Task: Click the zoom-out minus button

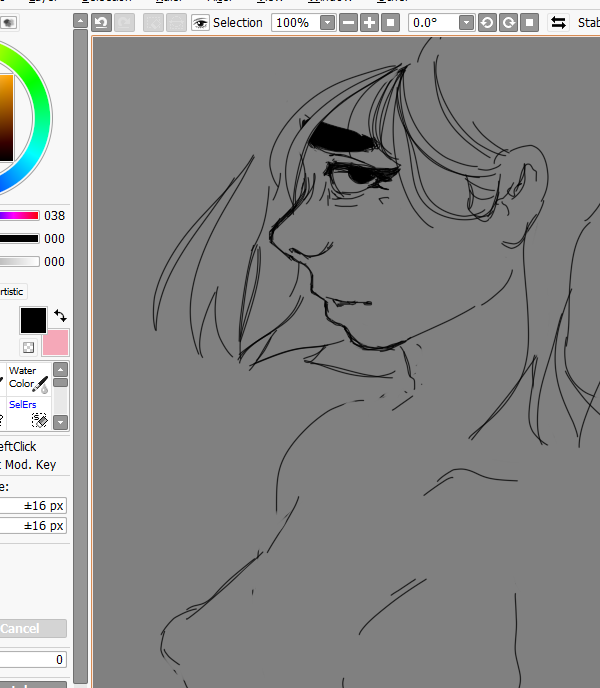Action: pyautogui.click(x=349, y=22)
